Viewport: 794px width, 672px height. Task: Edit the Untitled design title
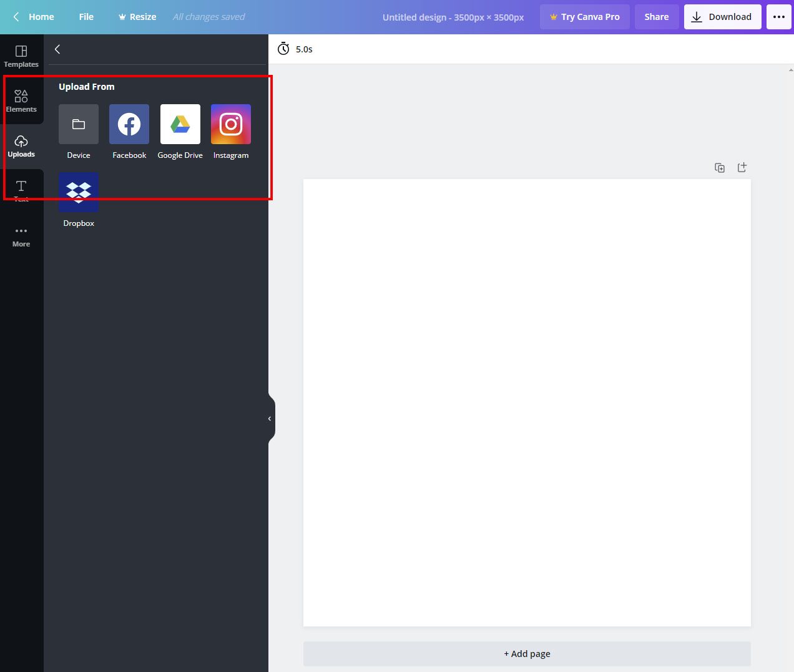453,17
